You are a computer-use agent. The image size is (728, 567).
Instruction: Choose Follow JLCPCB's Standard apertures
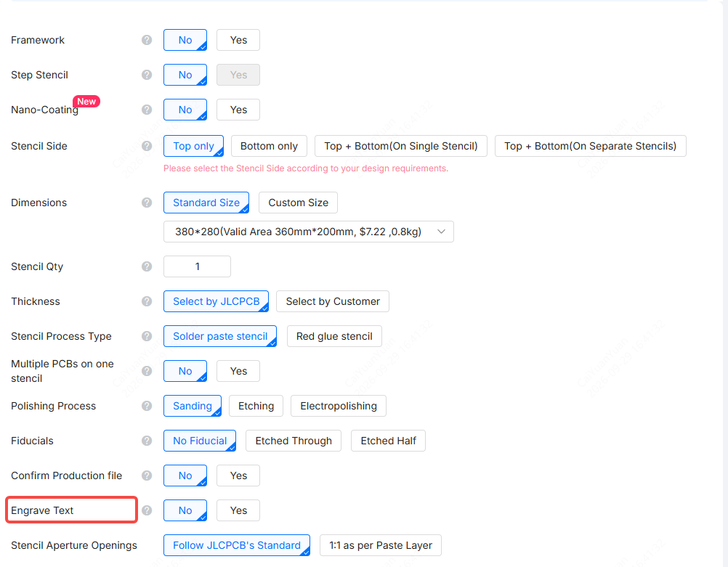237,544
